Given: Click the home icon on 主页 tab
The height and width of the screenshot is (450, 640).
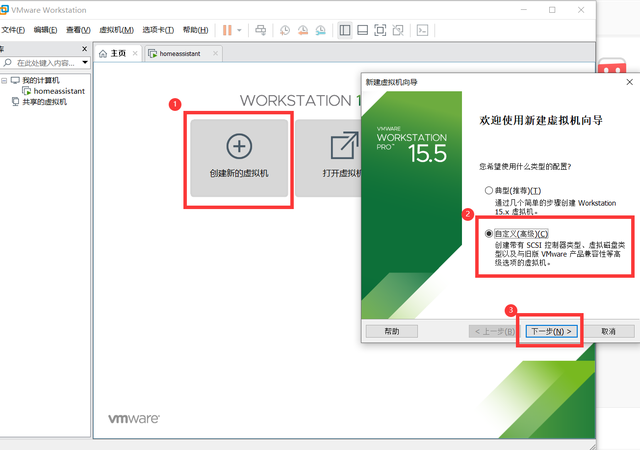Looking at the screenshot, I should [103, 53].
